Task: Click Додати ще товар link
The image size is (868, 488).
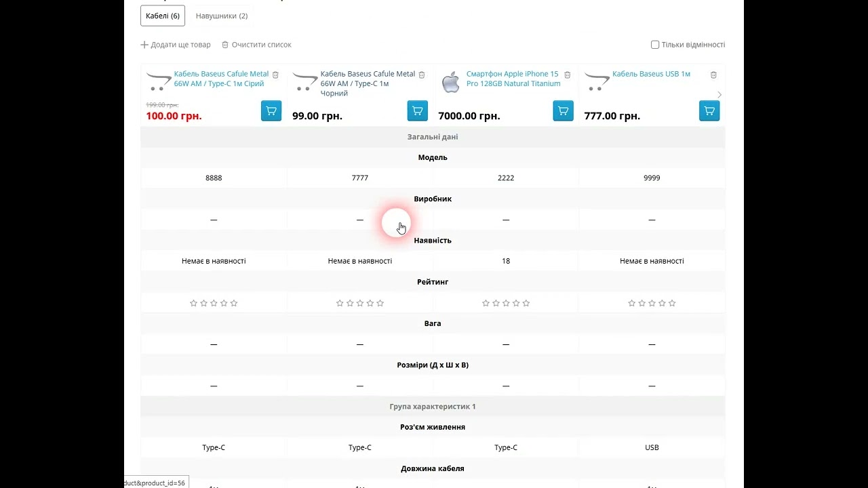Action: click(x=176, y=45)
